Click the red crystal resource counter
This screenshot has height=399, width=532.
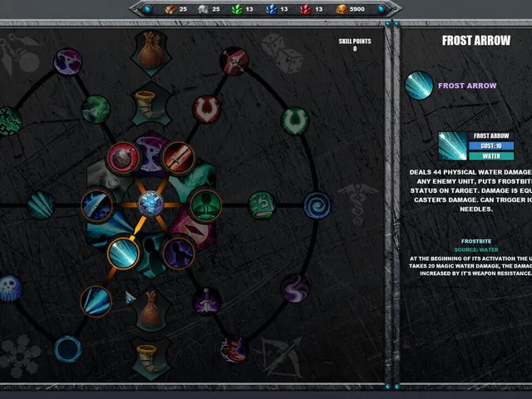pos(311,9)
